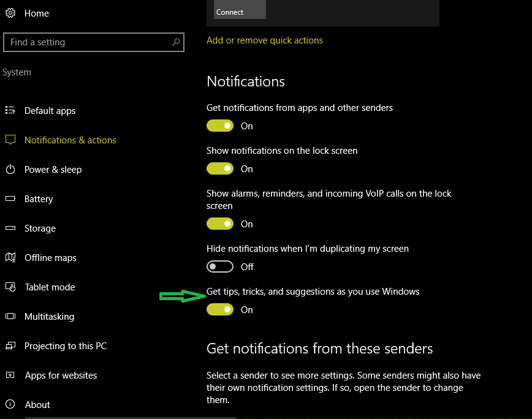Focus the Find a setting search box
Image resolution: width=532 pixels, height=419 pixels.
94,42
